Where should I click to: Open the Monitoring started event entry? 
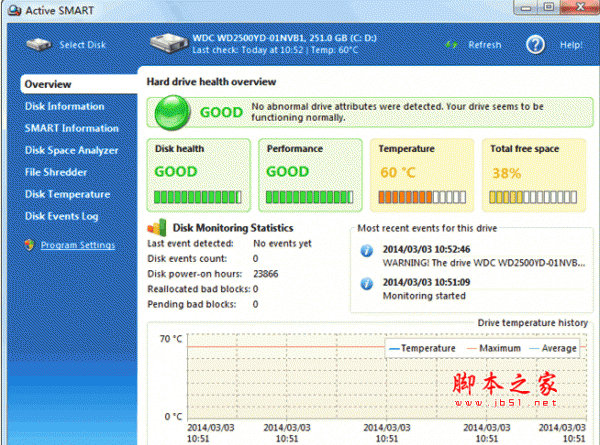[424, 296]
